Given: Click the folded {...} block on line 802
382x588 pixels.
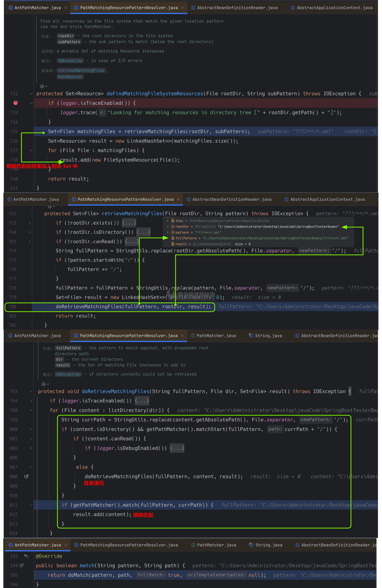Looking at the screenshot, I should (x=177, y=448).
